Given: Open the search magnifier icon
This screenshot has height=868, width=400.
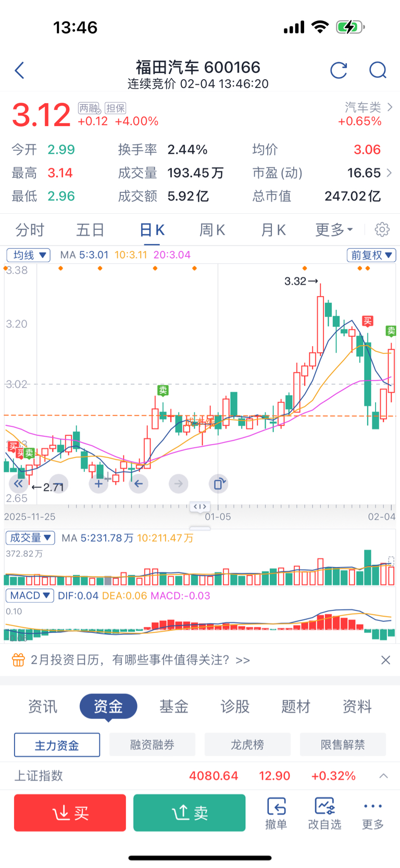Looking at the screenshot, I should pos(378,70).
